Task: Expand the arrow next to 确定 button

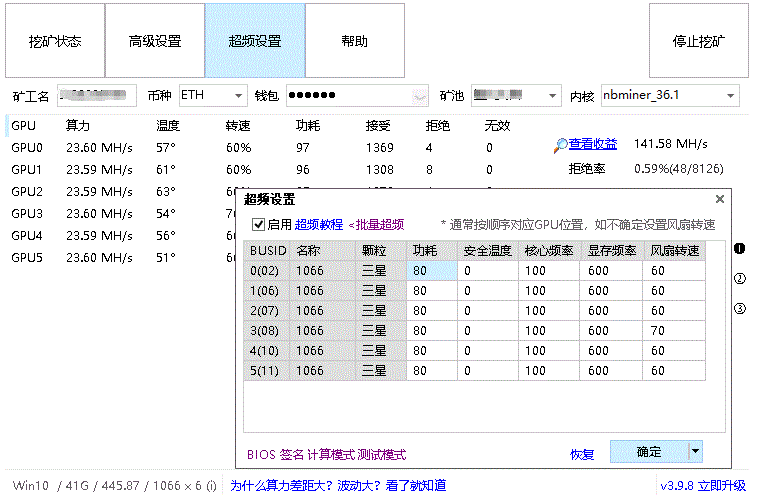Action: click(x=696, y=452)
